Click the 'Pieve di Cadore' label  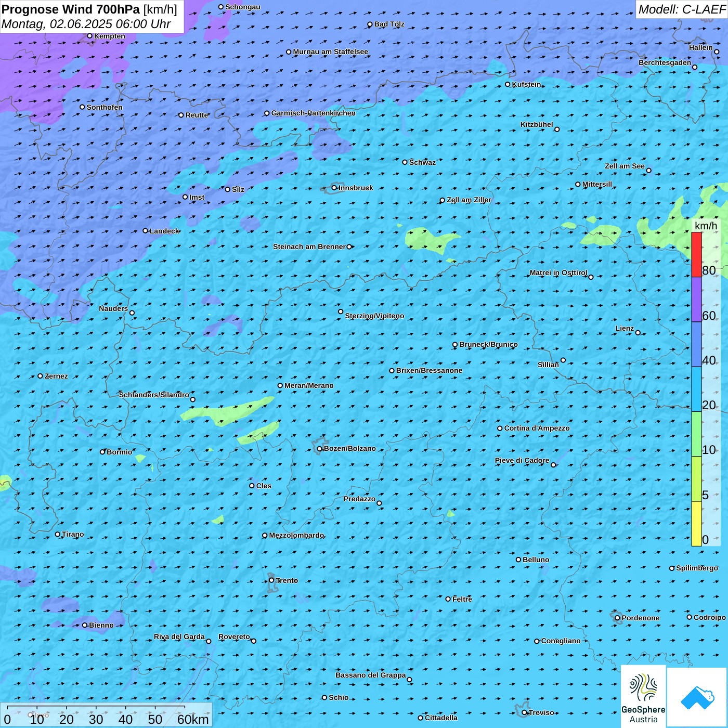click(522, 460)
